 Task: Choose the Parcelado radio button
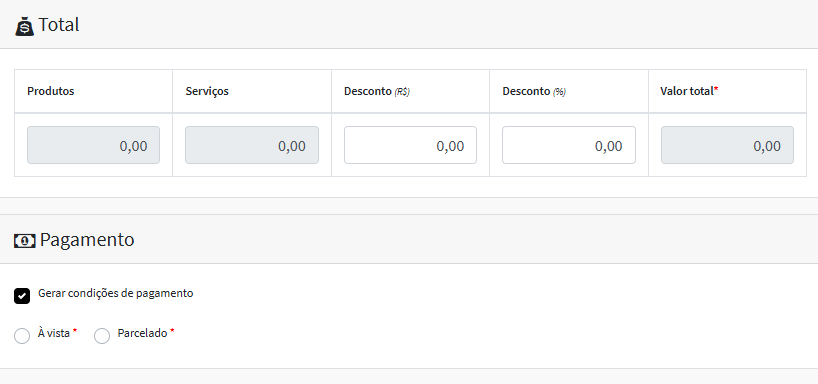(x=102, y=336)
